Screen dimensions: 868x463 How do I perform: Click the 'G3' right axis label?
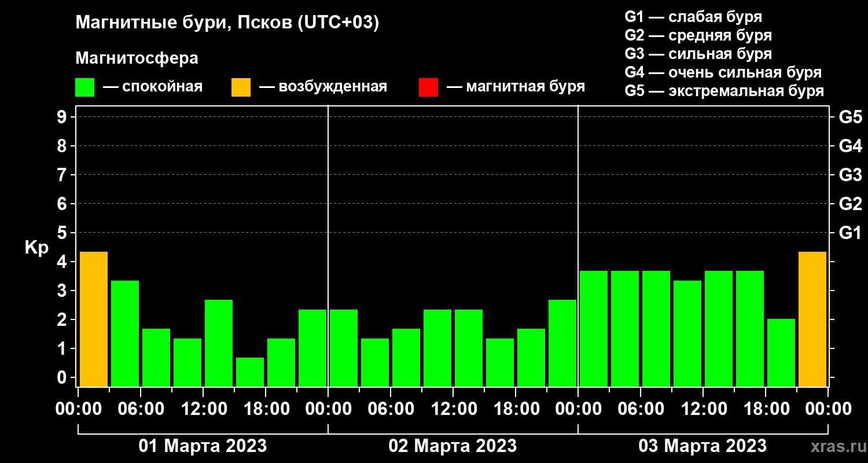click(x=851, y=175)
